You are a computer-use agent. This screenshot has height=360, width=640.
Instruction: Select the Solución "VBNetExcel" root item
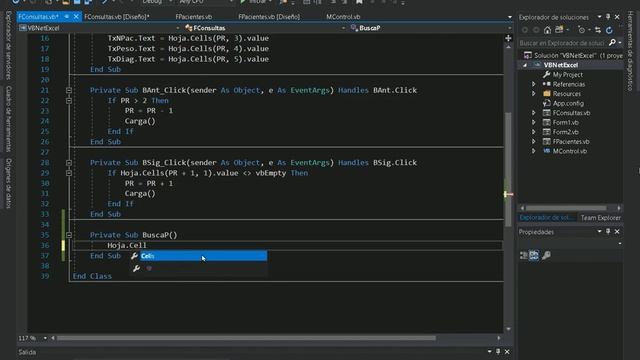point(573,56)
